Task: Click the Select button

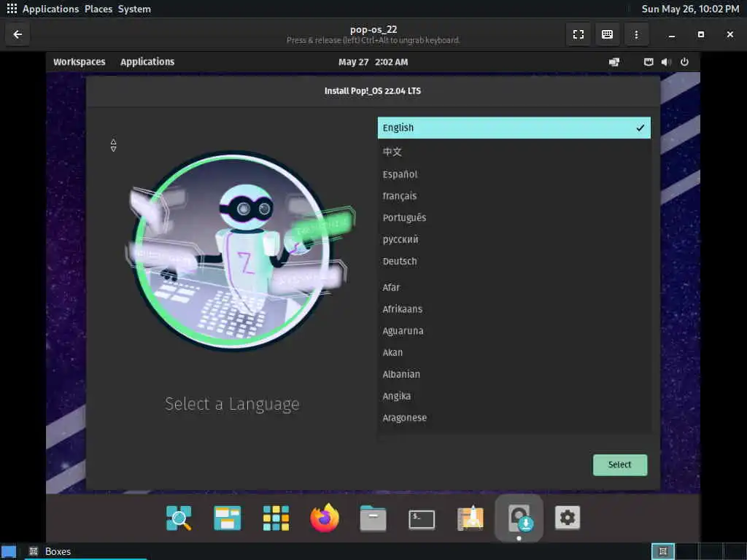Action: point(620,464)
